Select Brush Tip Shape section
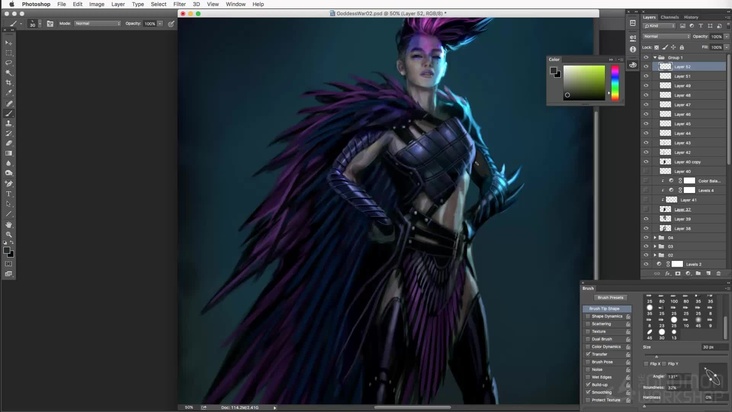 pyautogui.click(x=606, y=308)
